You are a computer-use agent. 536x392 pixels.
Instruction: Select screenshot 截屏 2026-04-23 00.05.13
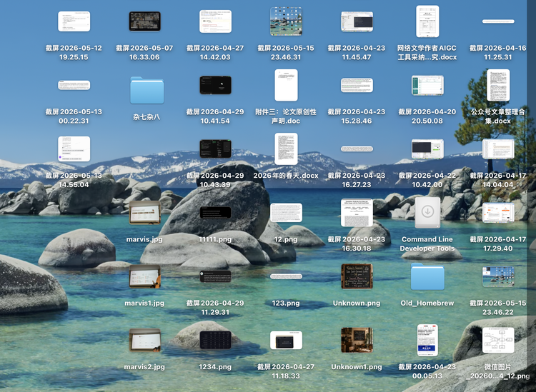tap(427, 340)
